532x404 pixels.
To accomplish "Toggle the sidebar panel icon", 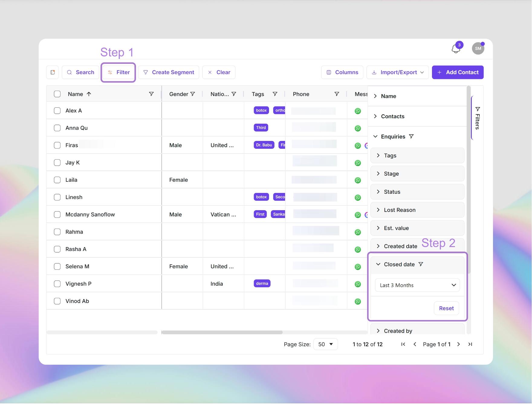I will [x=53, y=72].
